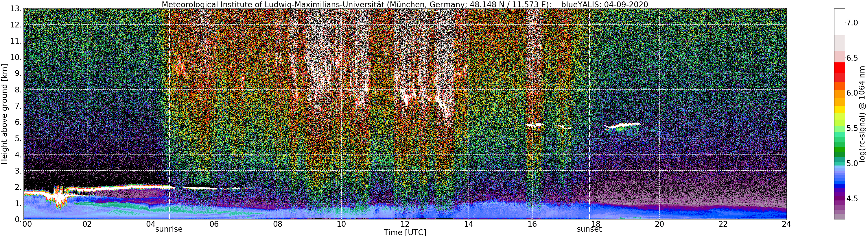The image size is (868, 238).
Task: Click the '20' time tick label
Action: (x=659, y=224)
